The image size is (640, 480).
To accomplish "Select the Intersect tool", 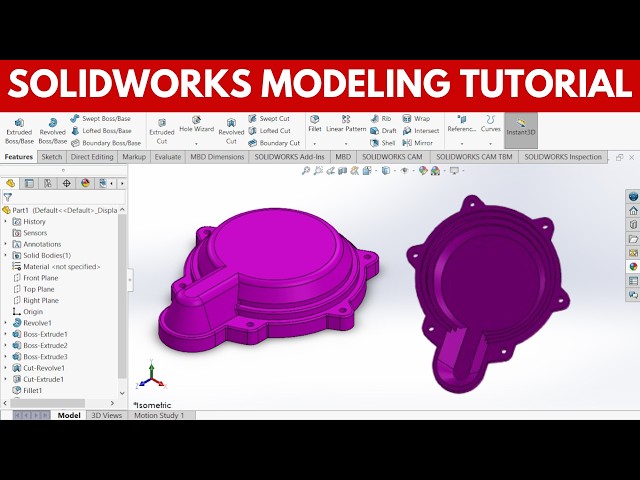I will (420, 131).
